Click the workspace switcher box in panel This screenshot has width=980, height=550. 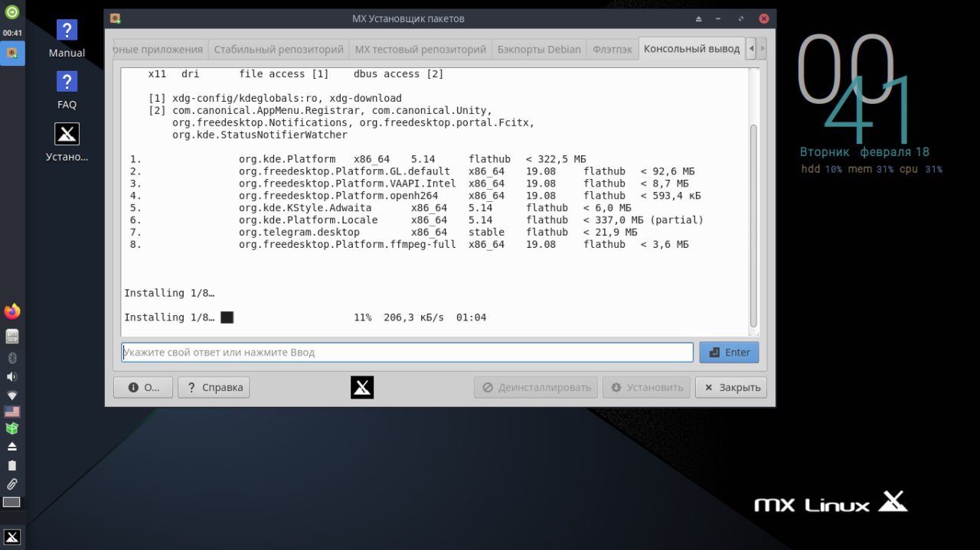(12, 503)
